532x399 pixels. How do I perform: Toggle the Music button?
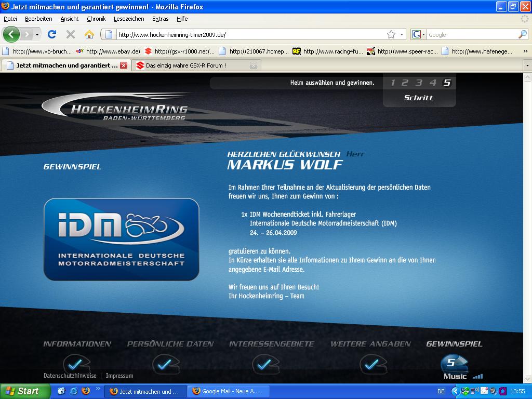point(455,376)
